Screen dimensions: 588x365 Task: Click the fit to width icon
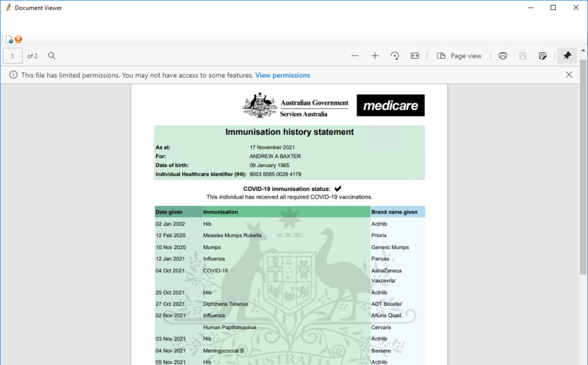coord(415,56)
